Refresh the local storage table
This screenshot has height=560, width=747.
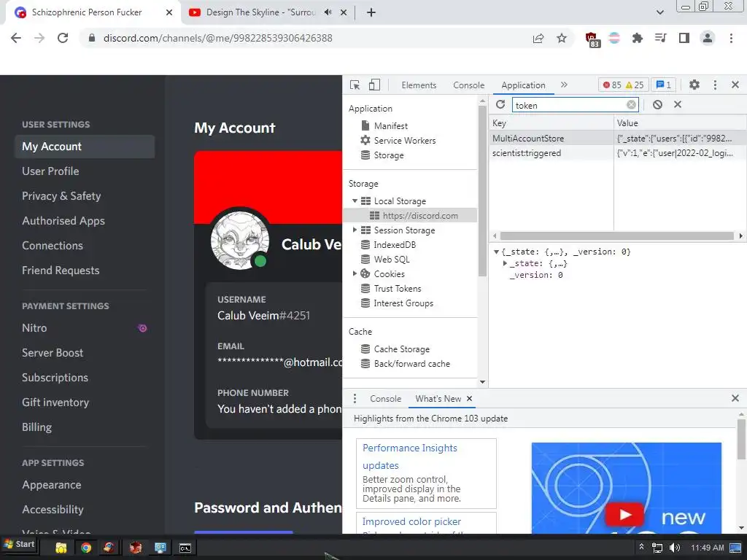(500, 104)
